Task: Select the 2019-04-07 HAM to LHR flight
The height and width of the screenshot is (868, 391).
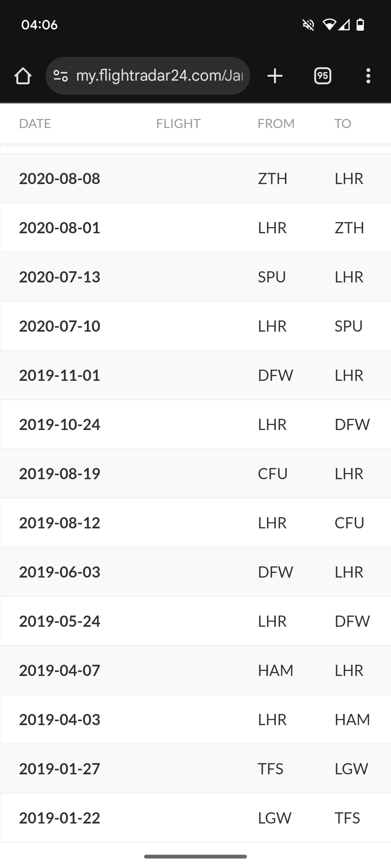Action: tap(195, 671)
